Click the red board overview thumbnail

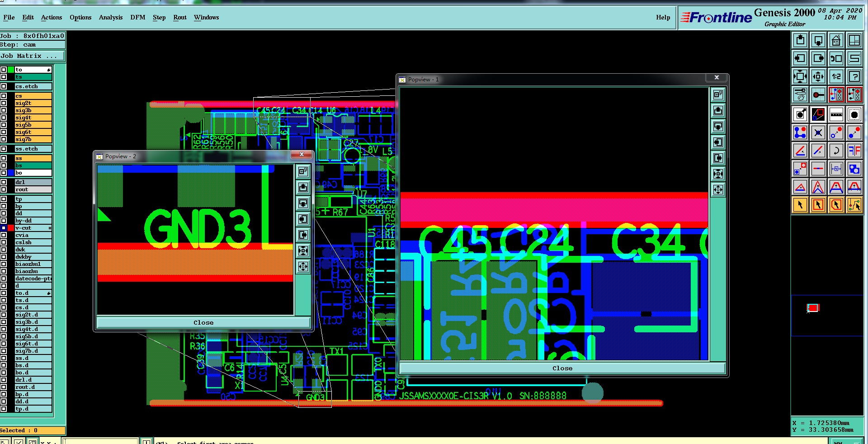pos(813,308)
